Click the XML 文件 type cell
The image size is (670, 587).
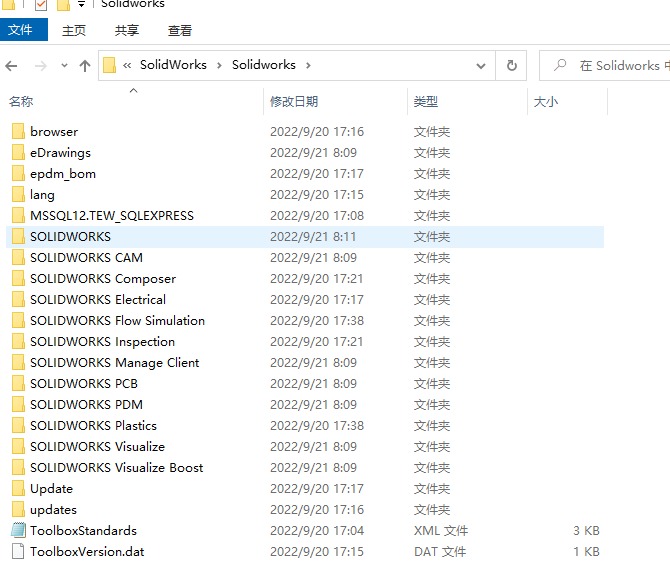tap(441, 531)
